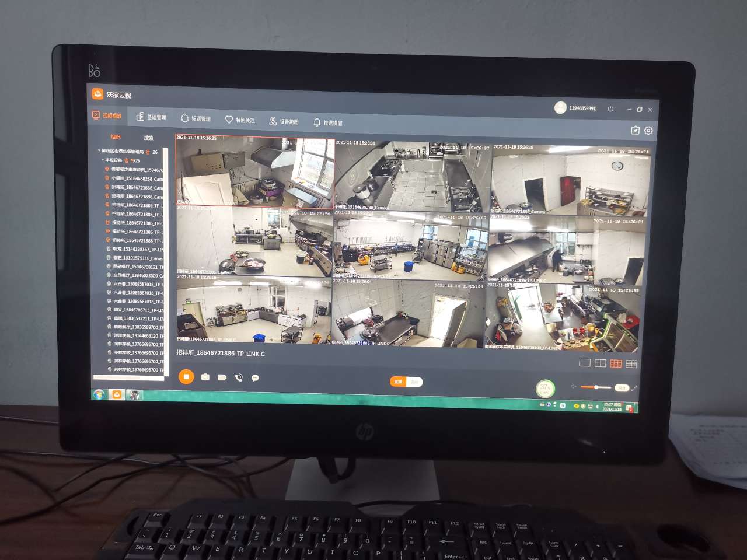The height and width of the screenshot is (560, 747).
Task: Open settings via the gear icon
Action: [648, 131]
